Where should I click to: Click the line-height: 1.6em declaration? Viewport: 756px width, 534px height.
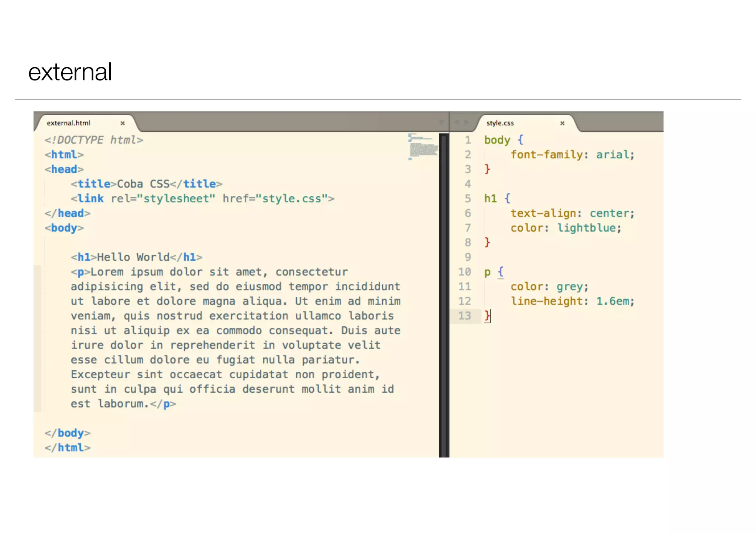pos(572,301)
